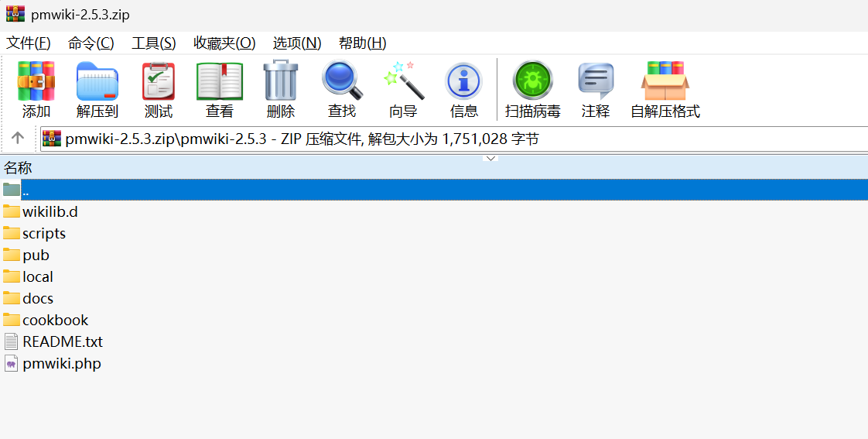
Task: Click the parent folder ".." icon
Action: click(x=11, y=189)
